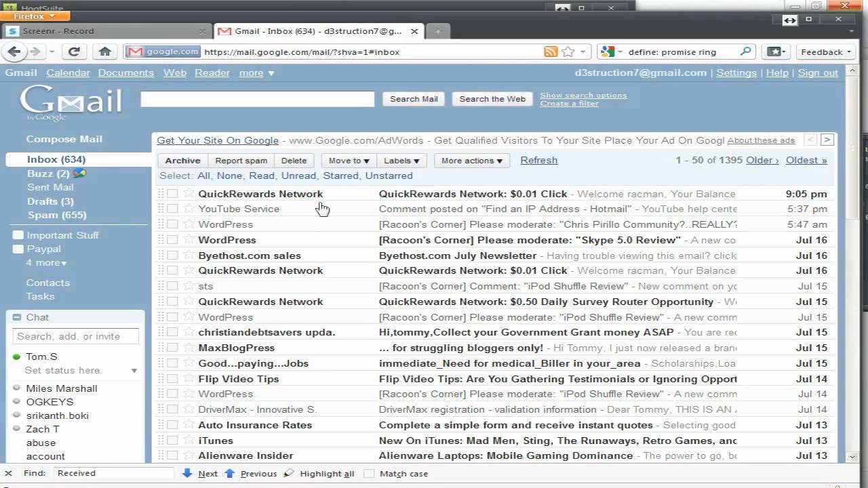The width and height of the screenshot is (868, 488).
Task: Check the iTunes email checkbox
Action: 172,441
